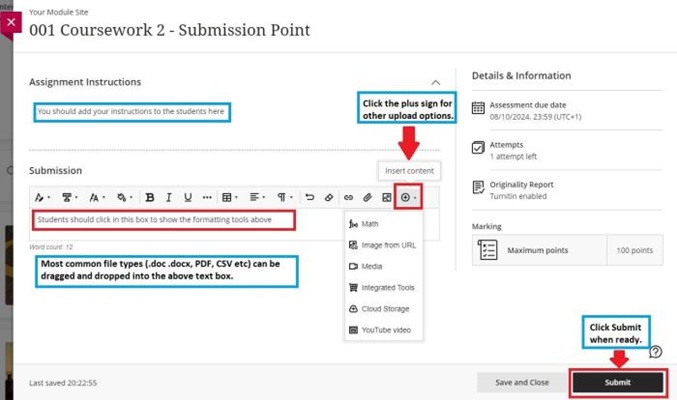
Task: Click the insert image icon in toolbar
Action: tap(386, 197)
